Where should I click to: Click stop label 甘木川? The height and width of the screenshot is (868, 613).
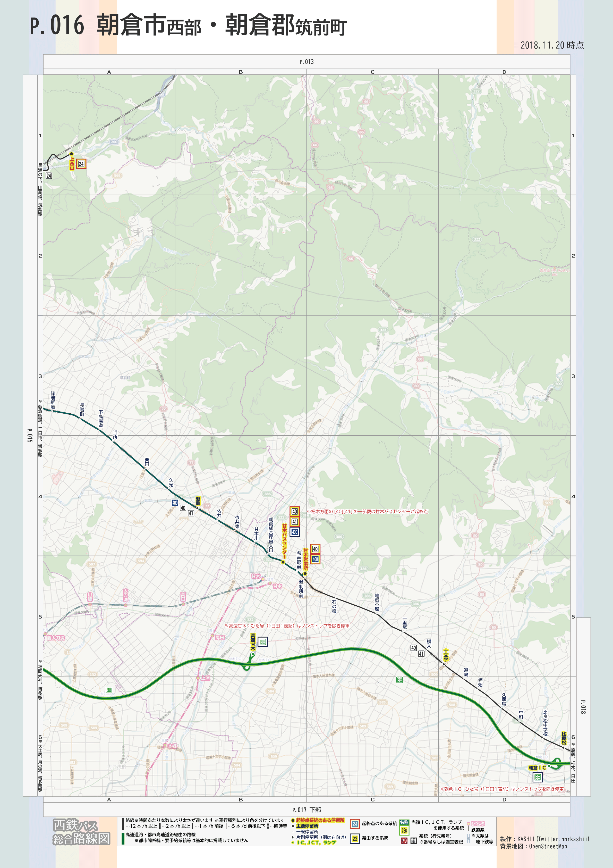[x=256, y=533]
